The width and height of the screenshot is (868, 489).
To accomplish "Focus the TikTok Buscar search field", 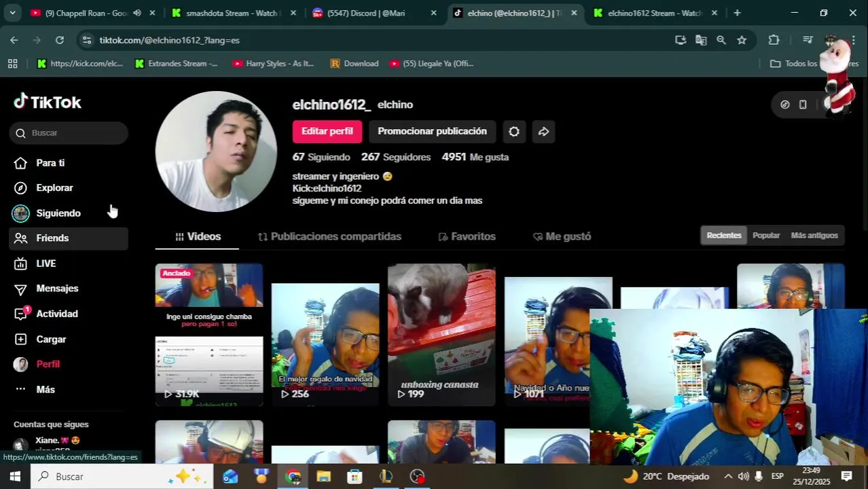I will pos(69,133).
